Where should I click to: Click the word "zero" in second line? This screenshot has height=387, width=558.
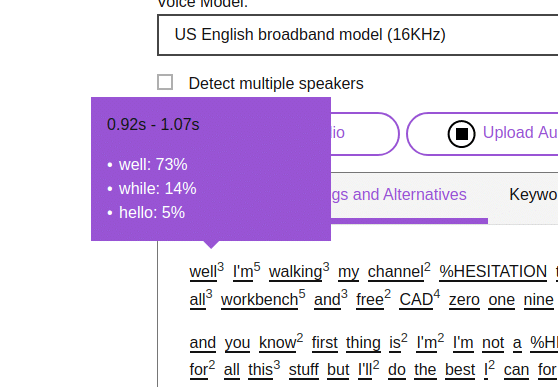tap(464, 300)
